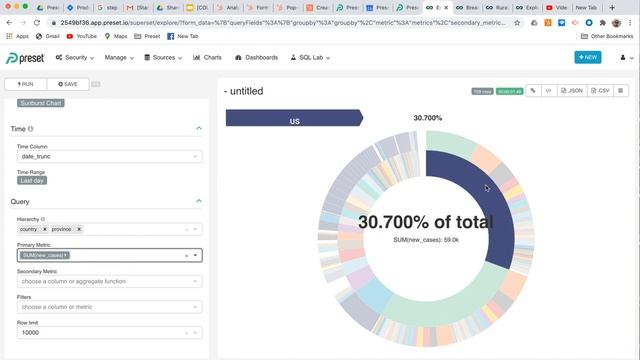Save the chart with the SAVE button
This screenshot has height=360, width=640.
[68, 84]
